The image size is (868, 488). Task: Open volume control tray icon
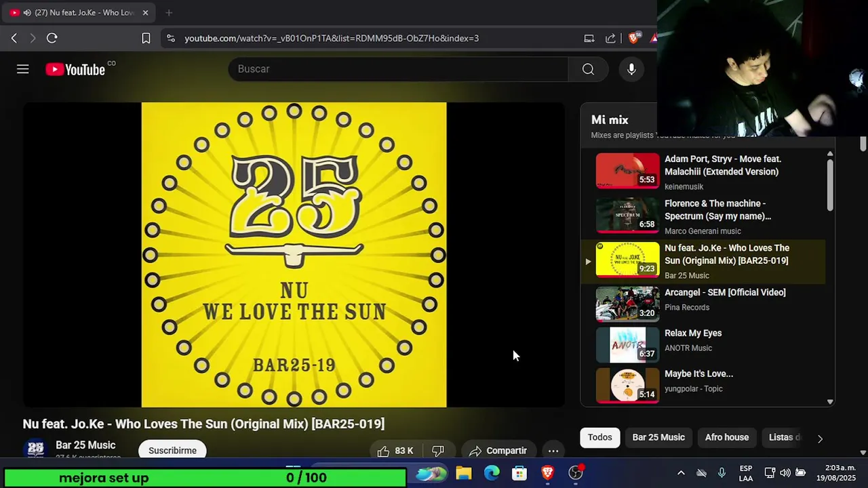pos(785,473)
